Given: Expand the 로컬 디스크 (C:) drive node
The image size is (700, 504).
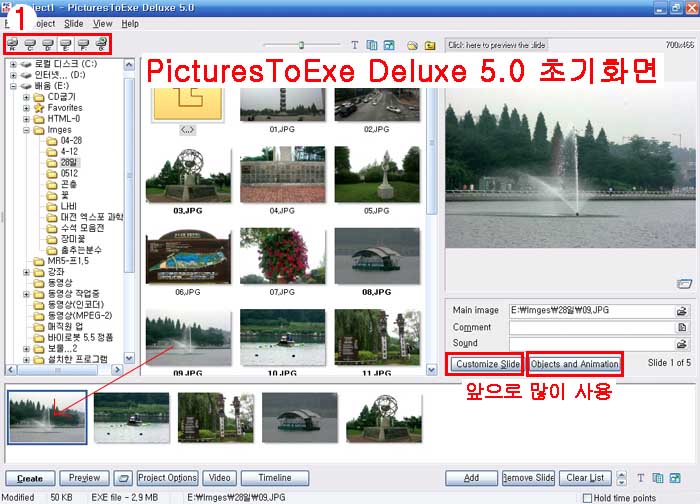Looking at the screenshot, I should tap(13, 64).
